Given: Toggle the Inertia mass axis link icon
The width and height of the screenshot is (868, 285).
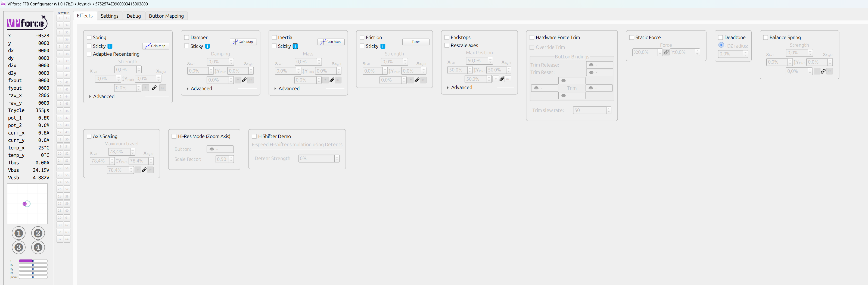Looking at the screenshot, I should point(332,80).
